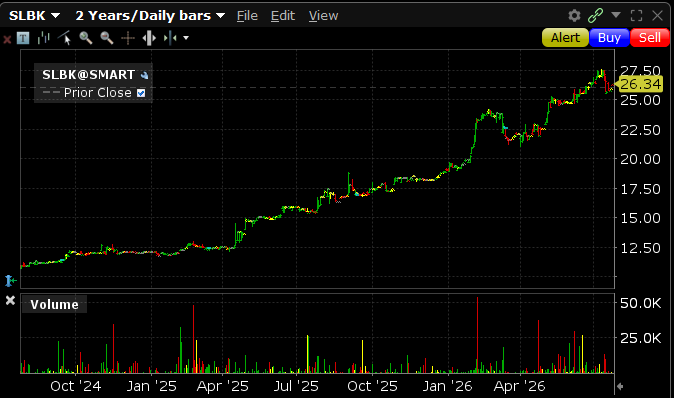Screen dimensions: 674x398
Task: Enable the crosshair cursor tool
Action: tap(128, 38)
